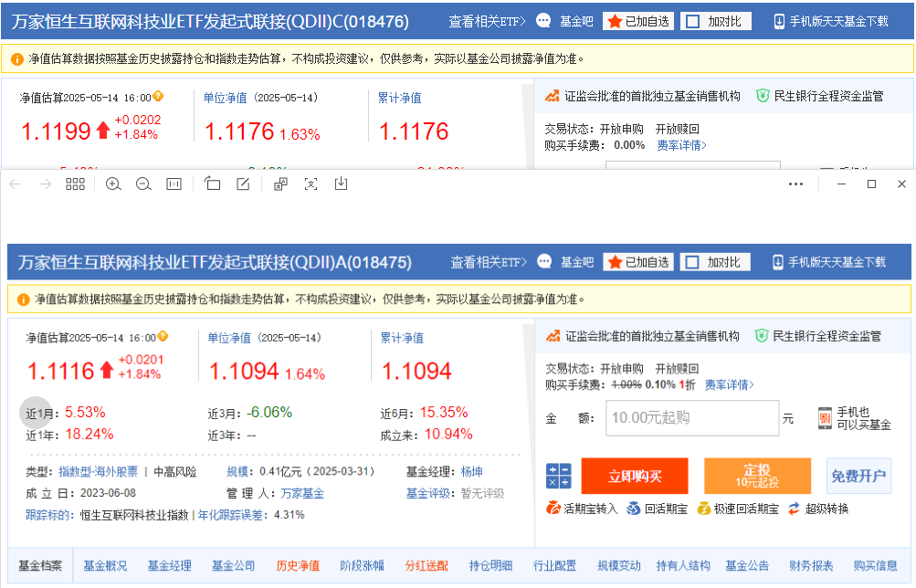916x588 pixels.
Task: Open 查看相关ETF> in fund C header
Action: coord(487,22)
